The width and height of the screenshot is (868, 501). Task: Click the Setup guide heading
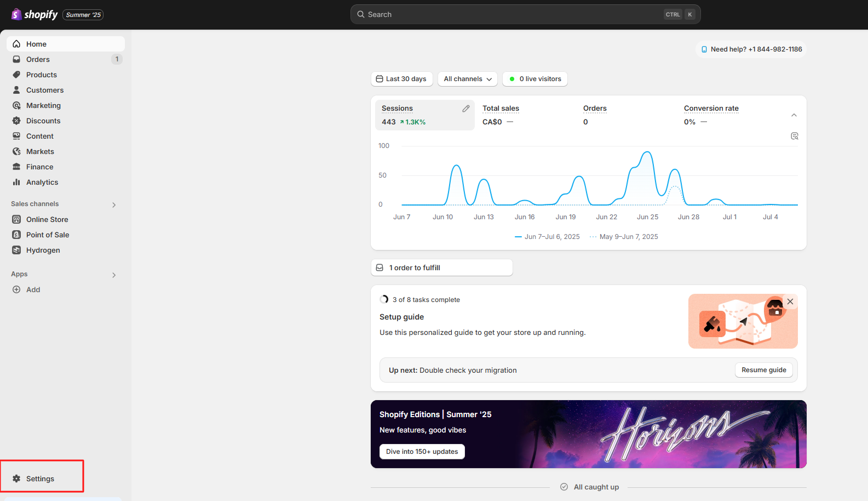point(402,317)
